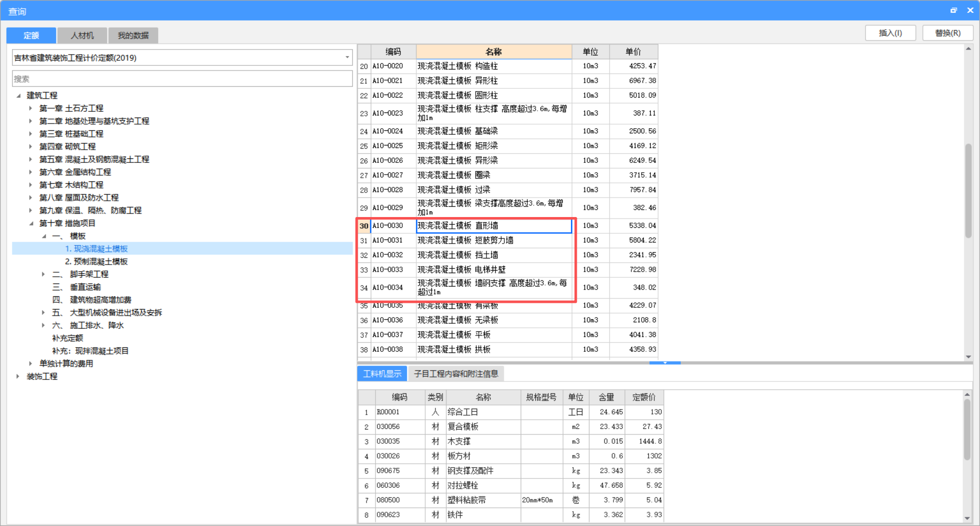
Task: Expand 第一章 土石方工程 node
Action: click(31, 108)
